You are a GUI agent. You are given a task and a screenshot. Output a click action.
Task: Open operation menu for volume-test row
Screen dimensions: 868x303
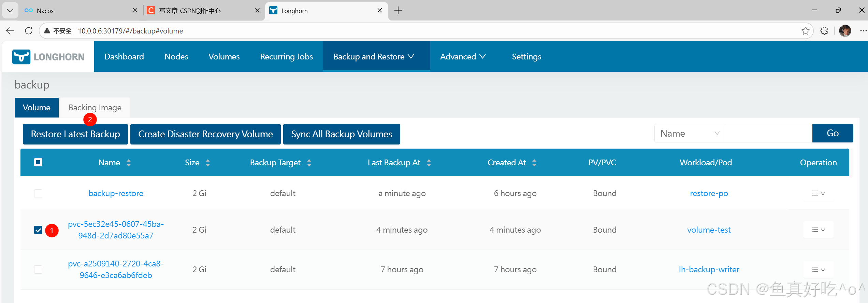[818, 230]
